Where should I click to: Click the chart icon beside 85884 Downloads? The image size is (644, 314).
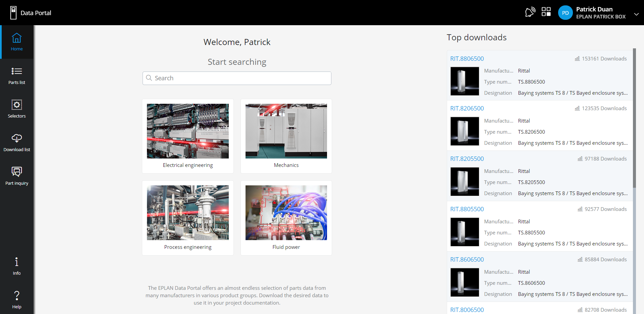[580, 259]
